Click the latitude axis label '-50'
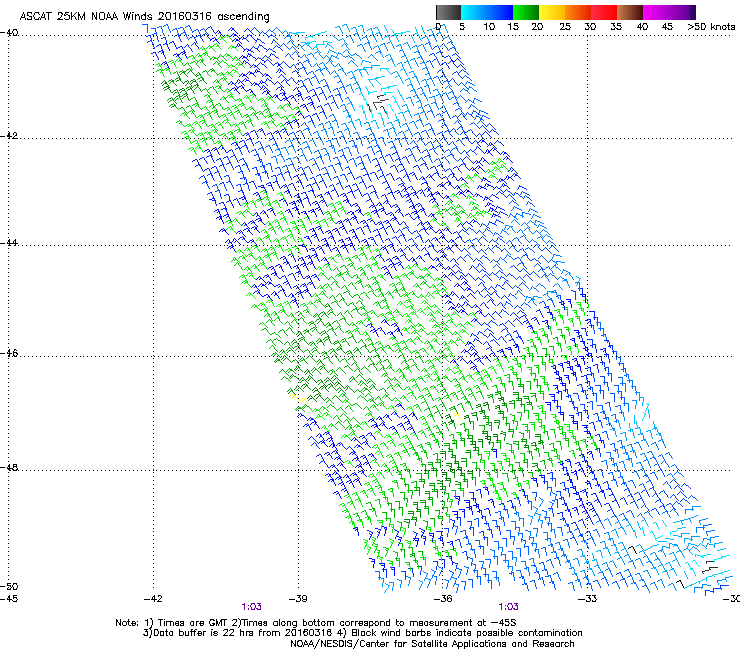This screenshot has width=740, height=650. [x=9, y=586]
